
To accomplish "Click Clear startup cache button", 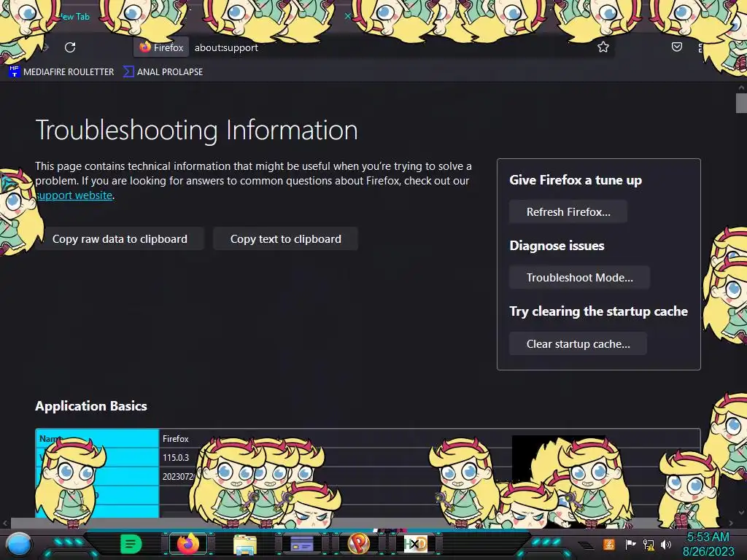I will [578, 344].
